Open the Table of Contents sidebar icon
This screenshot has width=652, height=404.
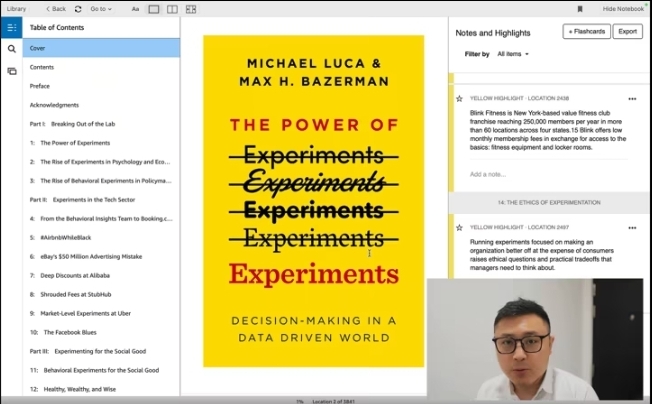point(12,28)
